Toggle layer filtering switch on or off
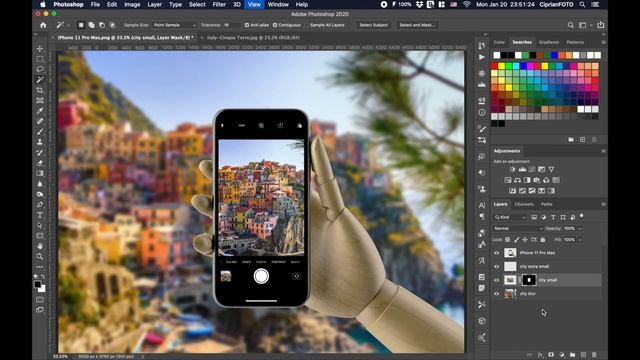The width and height of the screenshot is (640, 360). 582,216
